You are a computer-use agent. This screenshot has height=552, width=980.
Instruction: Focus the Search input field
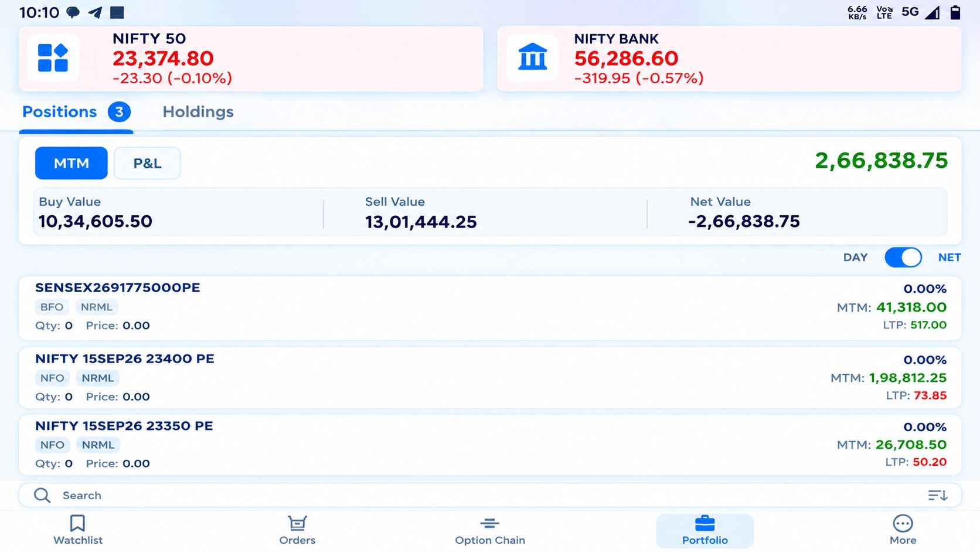pyautogui.click(x=490, y=496)
